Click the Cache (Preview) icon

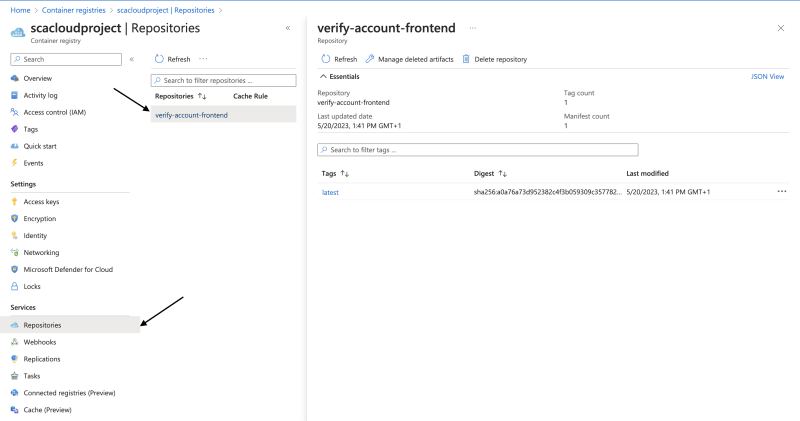(x=14, y=410)
